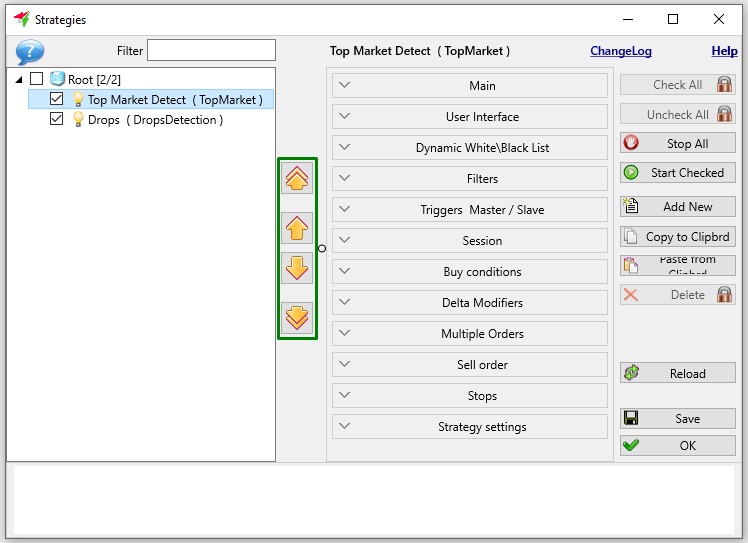The width and height of the screenshot is (748, 543).
Task: Uncheck the Drops DropsDetection checkbox
Action: (56, 118)
